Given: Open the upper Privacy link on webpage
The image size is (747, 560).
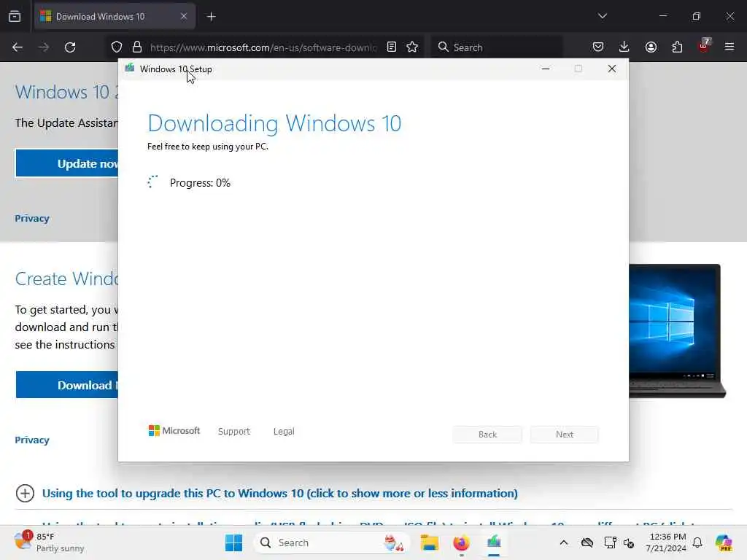Looking at the screenshot, I should (x=32, y=218).
